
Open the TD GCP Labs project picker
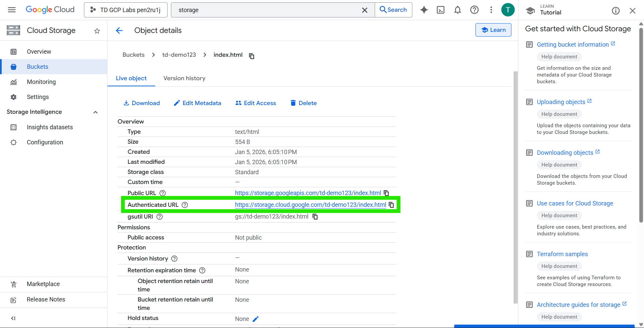click(126, 10)
